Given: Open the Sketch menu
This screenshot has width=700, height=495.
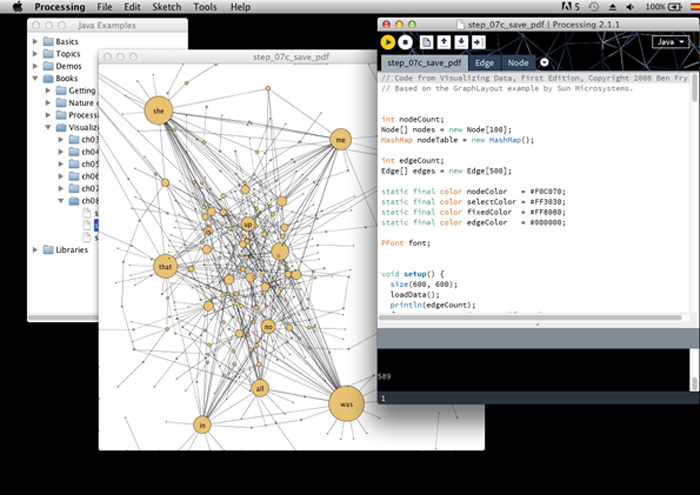Looking at the screenshot, I should [x=167, y=7].
